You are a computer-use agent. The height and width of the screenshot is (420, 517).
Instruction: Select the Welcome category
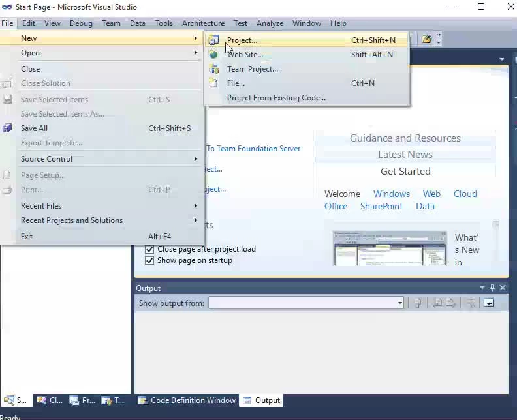[342, 194]
